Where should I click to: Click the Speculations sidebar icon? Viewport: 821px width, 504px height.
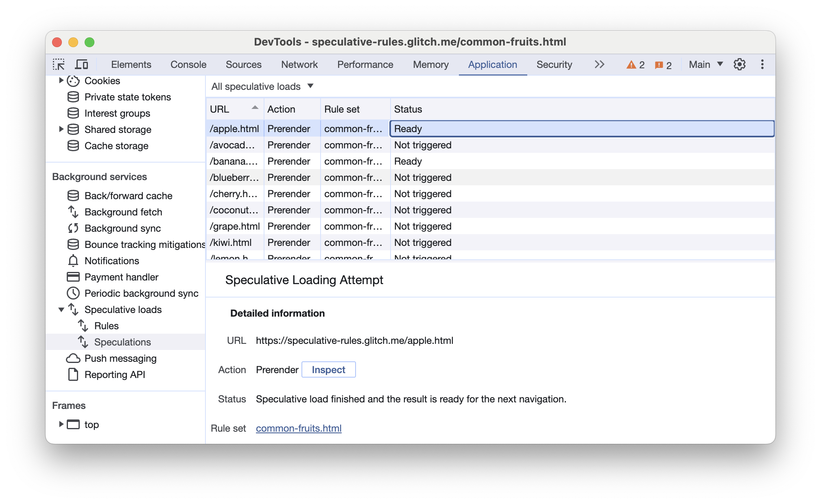click(x=84, y=342)
